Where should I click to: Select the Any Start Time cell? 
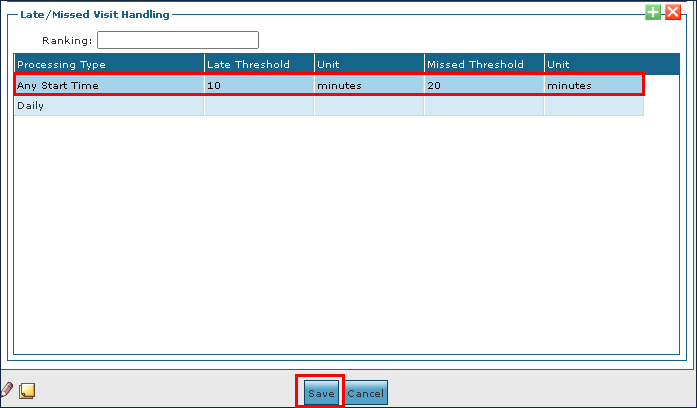[x=108, y=85]
